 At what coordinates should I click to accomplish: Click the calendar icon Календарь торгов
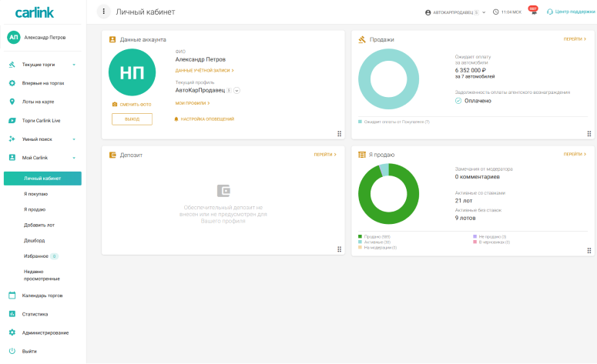point(12,296)
